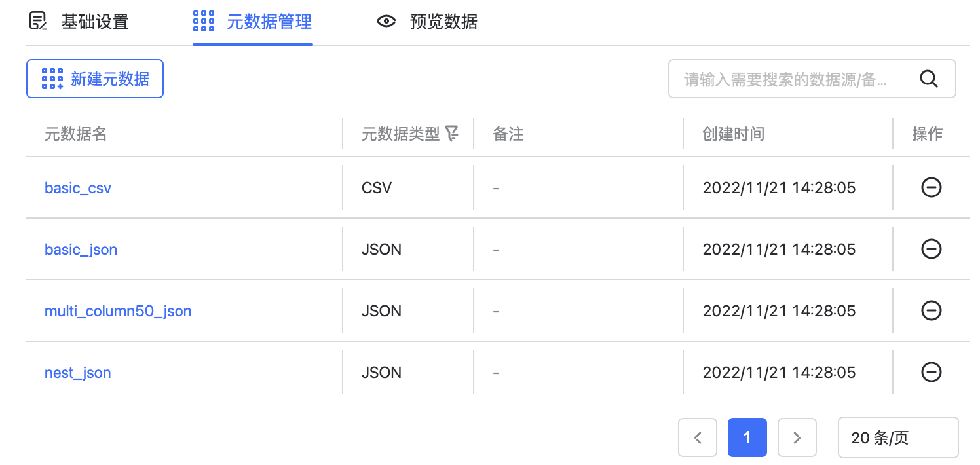Open the nest_json metadata link
The image size is (980, 465).
click(x=77, y=372)
